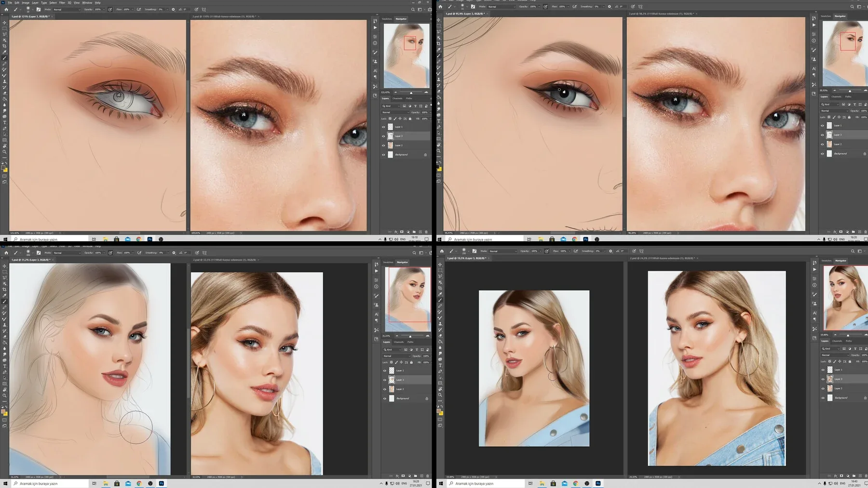868x488 pixels.
Task: Select the Move tool in the toolbar
Action: click(x=4, y=23)
